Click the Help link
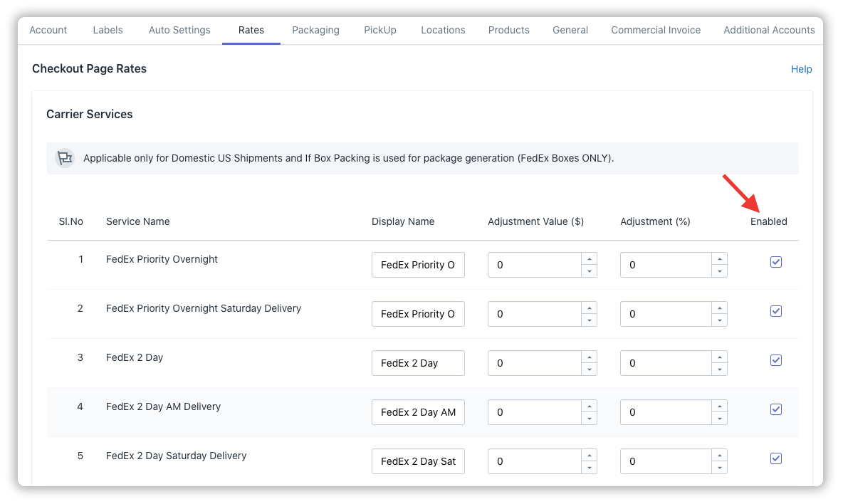This screenshot has width=843, height=504. [801, 69]
